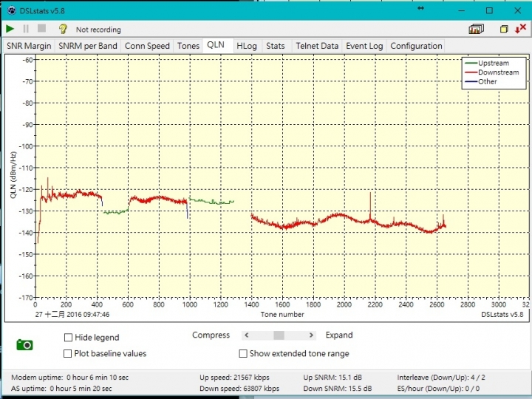Open the Conn Speed tab
The height and width of the screenshot is (399, 532).
tap(147, 46)
